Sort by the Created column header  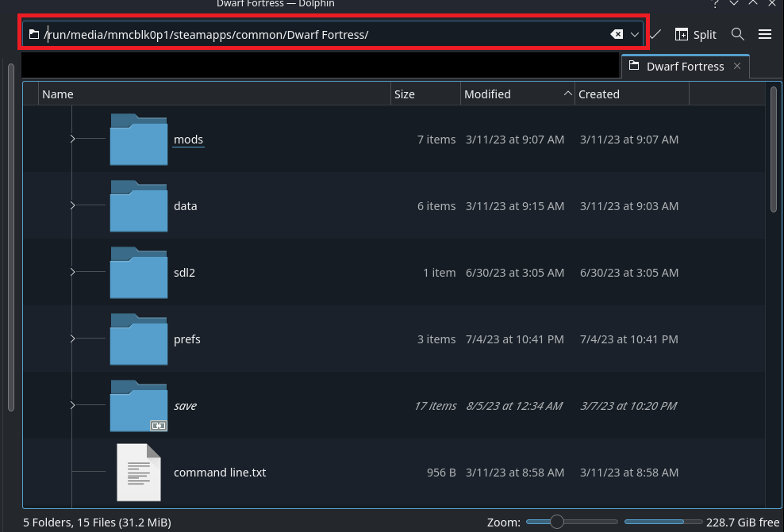click(632, 94)
